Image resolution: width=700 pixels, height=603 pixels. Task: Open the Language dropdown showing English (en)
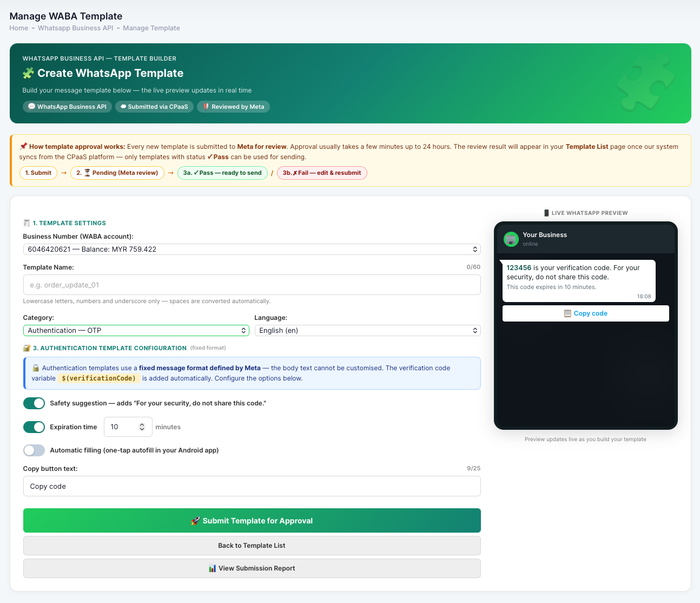(x=367, y=330)
